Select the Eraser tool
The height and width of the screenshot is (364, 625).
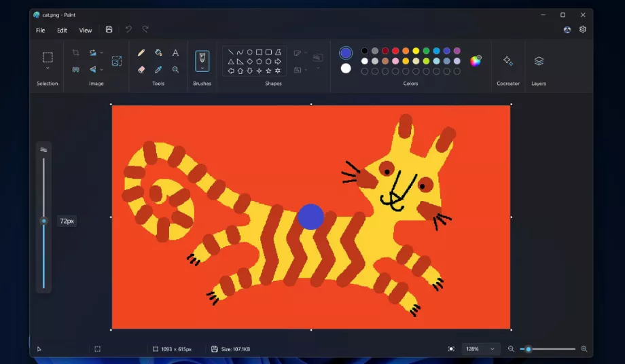141,70
